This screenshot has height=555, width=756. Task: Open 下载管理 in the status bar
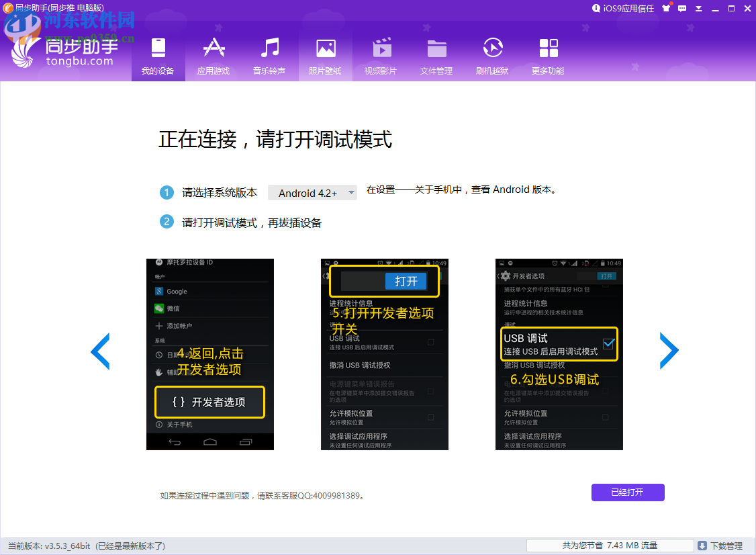point(721,545)
